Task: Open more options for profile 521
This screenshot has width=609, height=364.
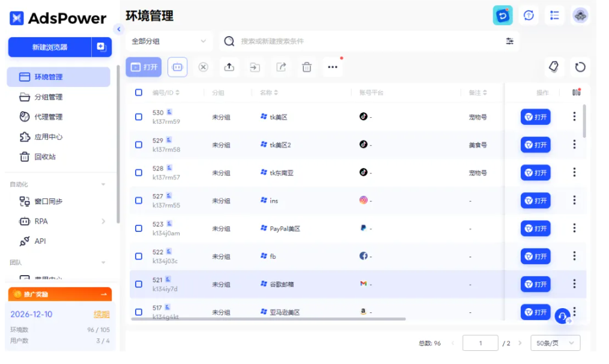Action: tap(574, 284)
